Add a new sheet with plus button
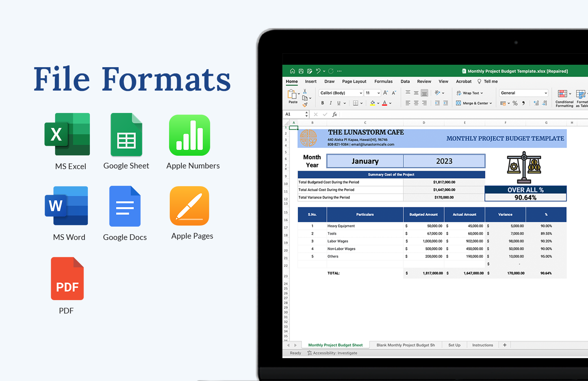The image size is (588, 381). pos(505,345)
